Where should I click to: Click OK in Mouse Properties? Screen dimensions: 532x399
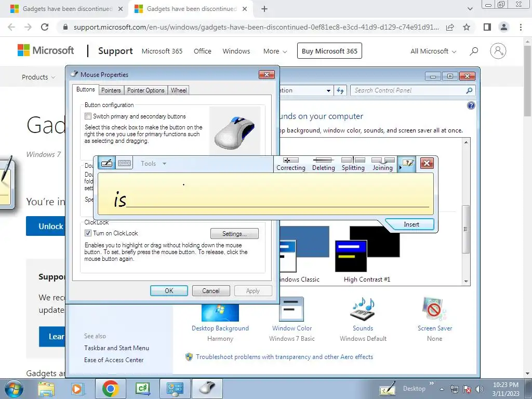point(169,291)
